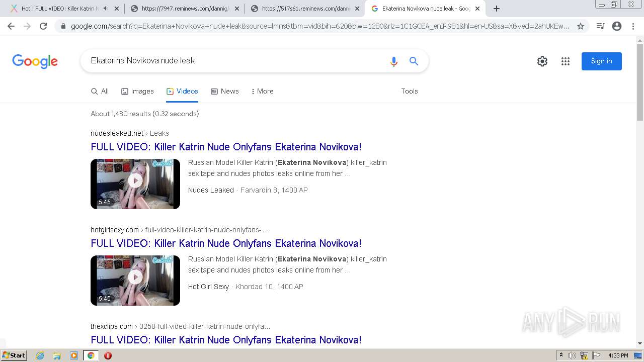Click the scrollbar down arrow
The height and width of the screenshot is (362, 644).
[x=640, y=343]
